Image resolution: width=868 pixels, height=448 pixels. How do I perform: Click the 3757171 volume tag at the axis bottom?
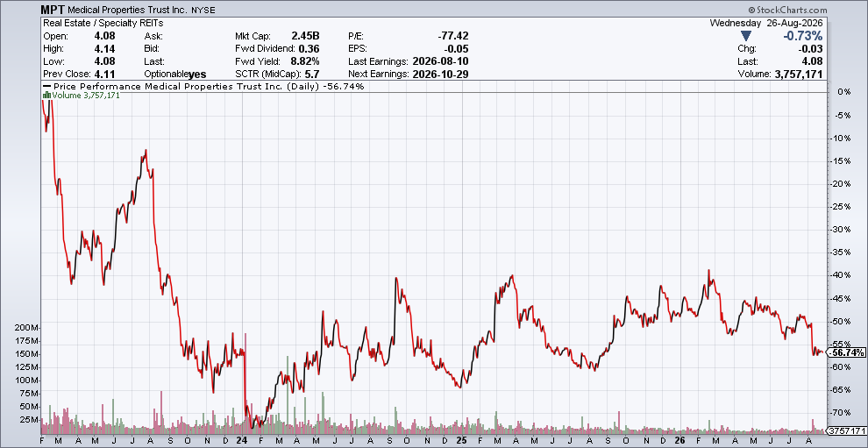846,430
